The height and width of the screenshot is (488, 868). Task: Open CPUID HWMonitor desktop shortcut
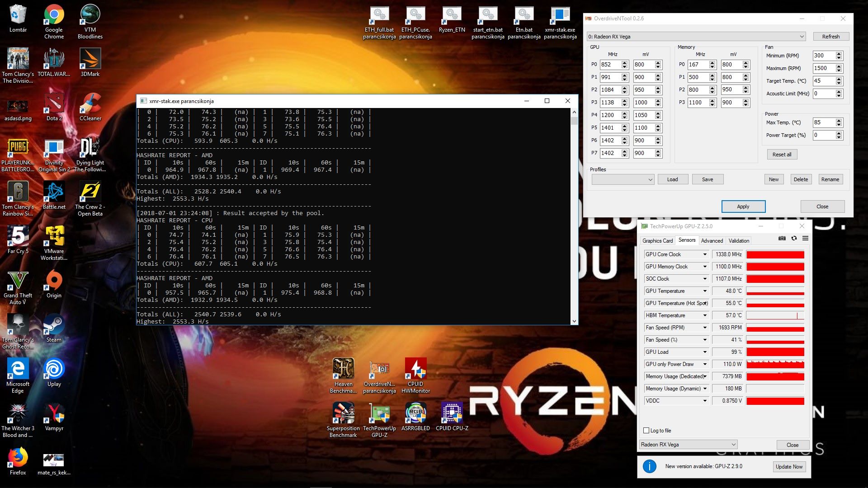tap(415, 376)
